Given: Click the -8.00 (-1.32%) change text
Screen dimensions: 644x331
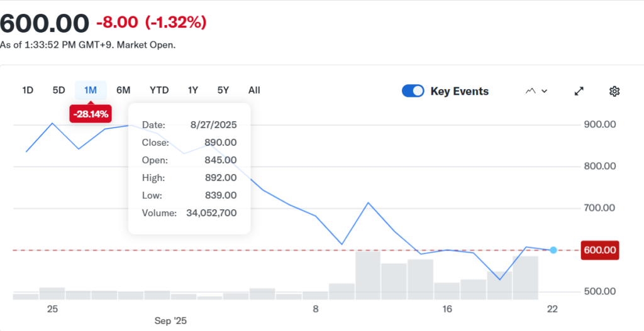Looking at the screenshot, I should [x=151, y=23].
